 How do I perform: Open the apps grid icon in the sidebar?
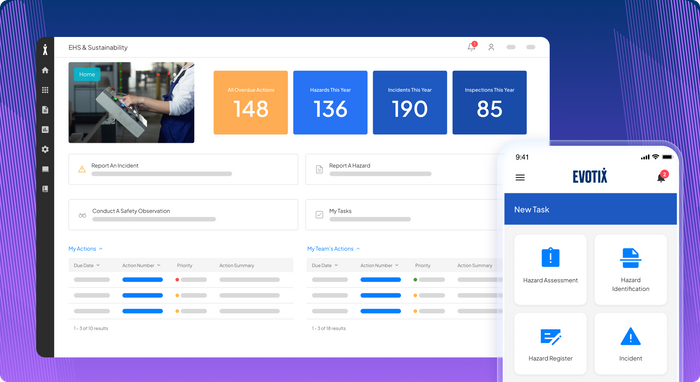(x=45, y=90)
